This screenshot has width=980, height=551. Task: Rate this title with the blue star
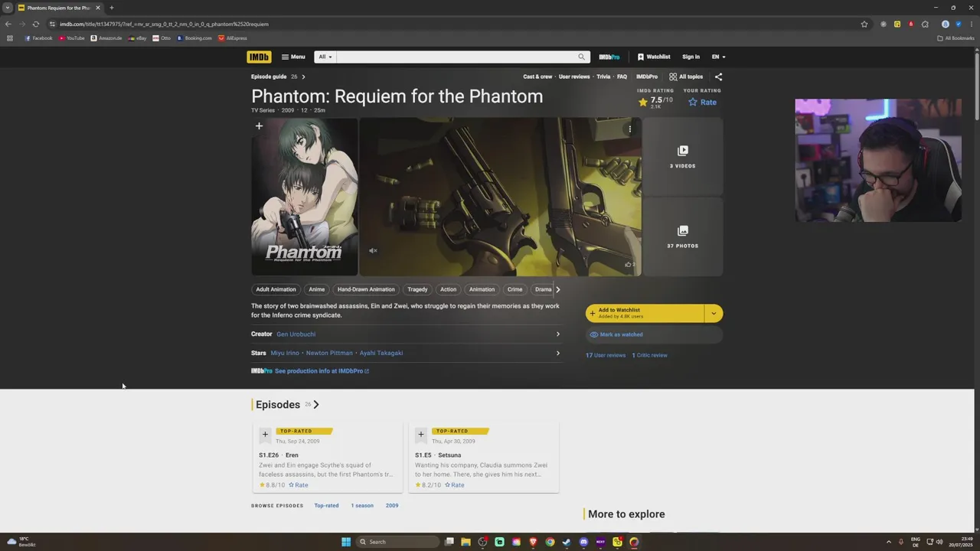(x=702, y=102)
